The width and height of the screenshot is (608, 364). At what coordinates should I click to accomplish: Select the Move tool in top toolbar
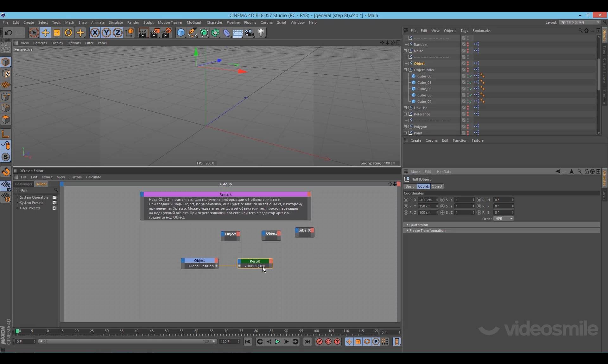tap(45, 33)
